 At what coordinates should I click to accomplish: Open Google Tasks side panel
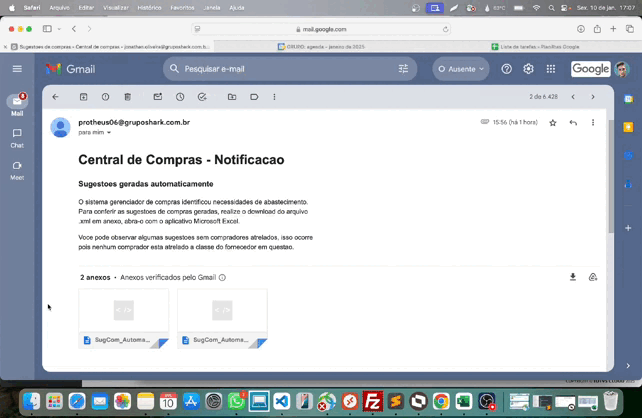[x=628, y=156]
